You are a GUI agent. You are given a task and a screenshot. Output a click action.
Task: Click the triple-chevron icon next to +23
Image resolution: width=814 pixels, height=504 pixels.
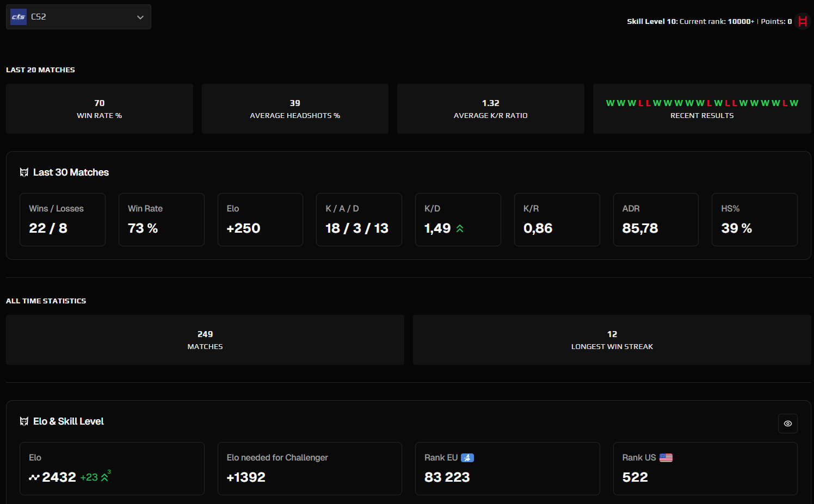(106, 477)
